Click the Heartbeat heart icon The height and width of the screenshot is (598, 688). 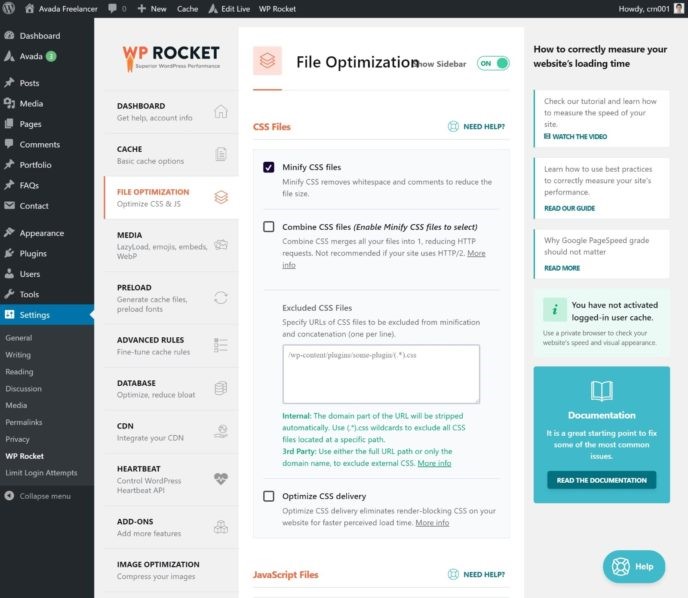pyautogui.click(x=221, y=479)
